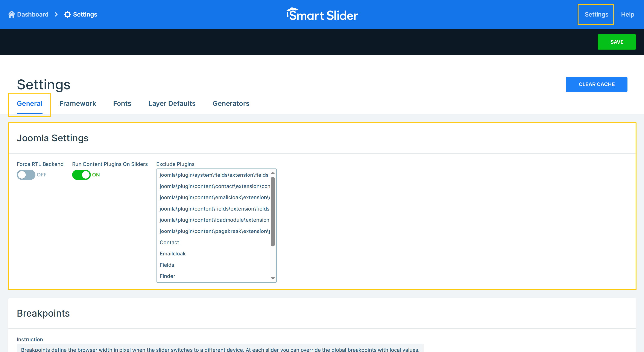The width and height of the screenshot is (644, 352).
Task: Disable Run Content Plugins On Sliders
Action: pyautogui.click(x=81, y=175)
